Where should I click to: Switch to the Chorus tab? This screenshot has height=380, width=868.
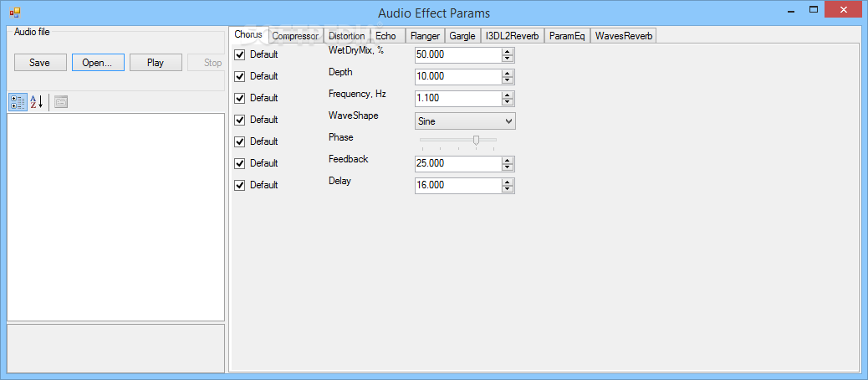[x=248, y=33]
